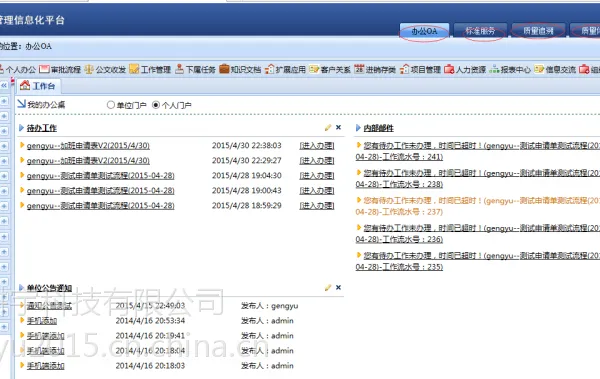The height and width of the screenshot is (379, 600).
Task: Open the mail with 工作流水号 241
Action: point(478,151)
